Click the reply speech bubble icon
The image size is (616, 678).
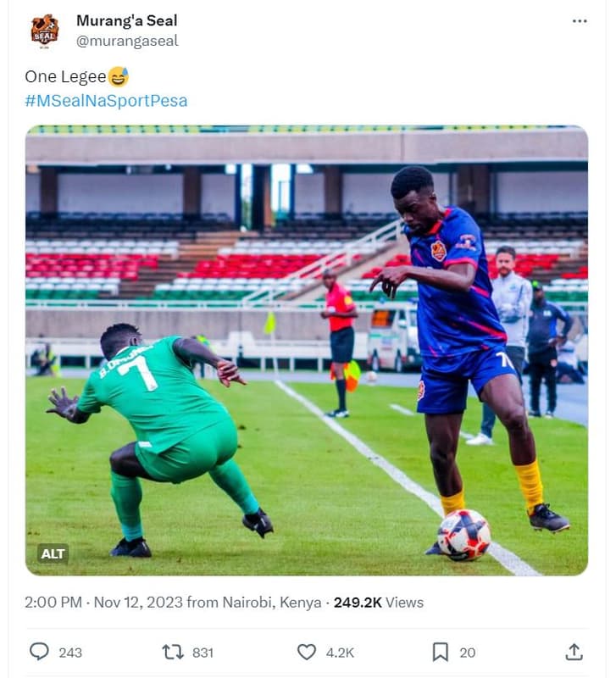(39, 652)
